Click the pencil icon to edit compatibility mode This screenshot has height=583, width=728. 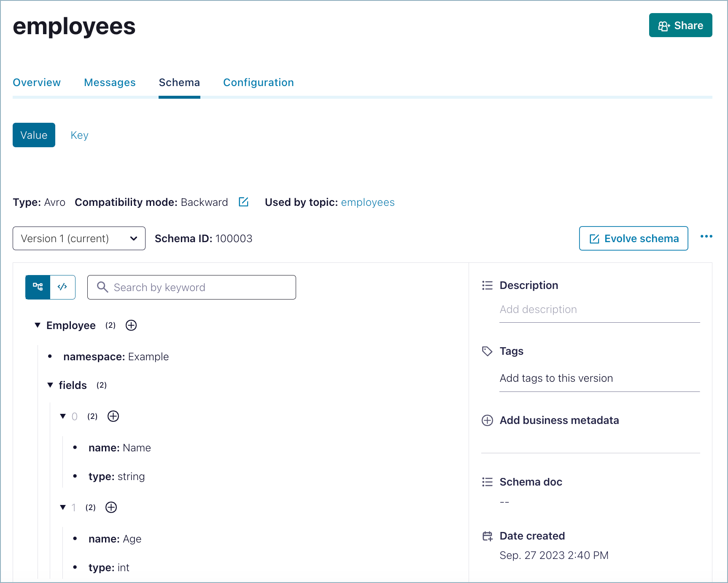pyautogui.click(x=244, y=202)
